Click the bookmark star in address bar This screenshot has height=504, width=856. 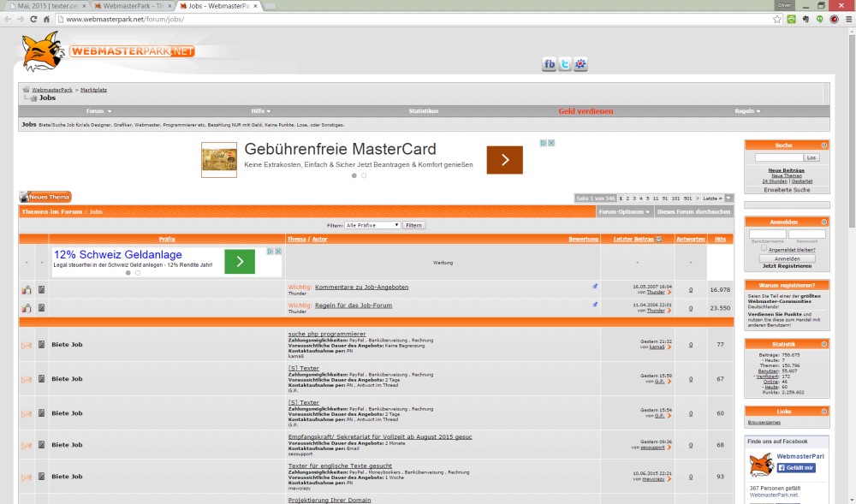click(x=777, y=19)
